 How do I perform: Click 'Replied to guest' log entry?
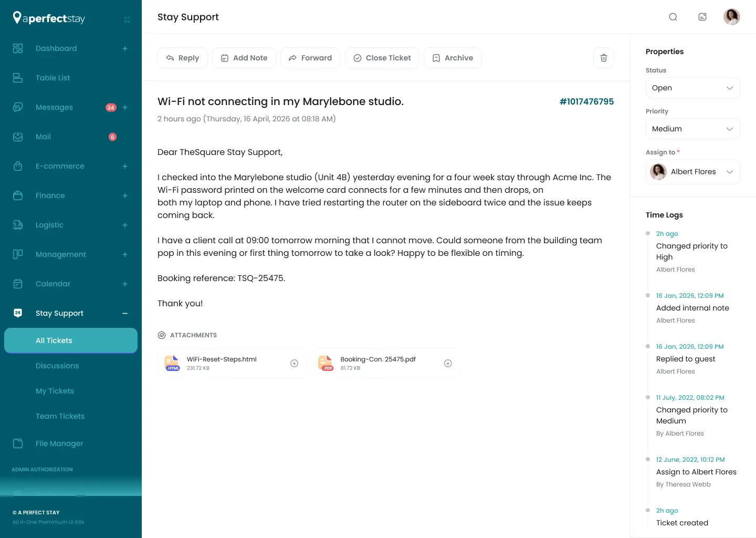tap(686, 359)
